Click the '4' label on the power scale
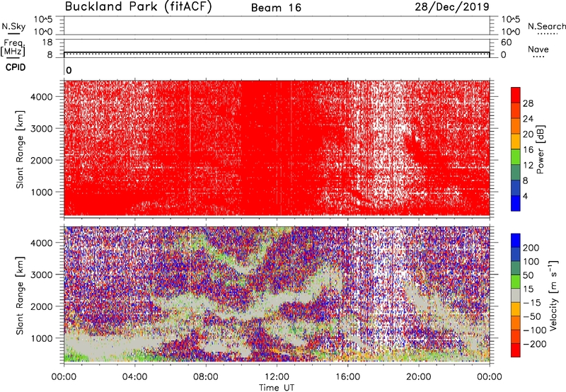The height and width of the screenshot is (392, 566). coord(525,196)
